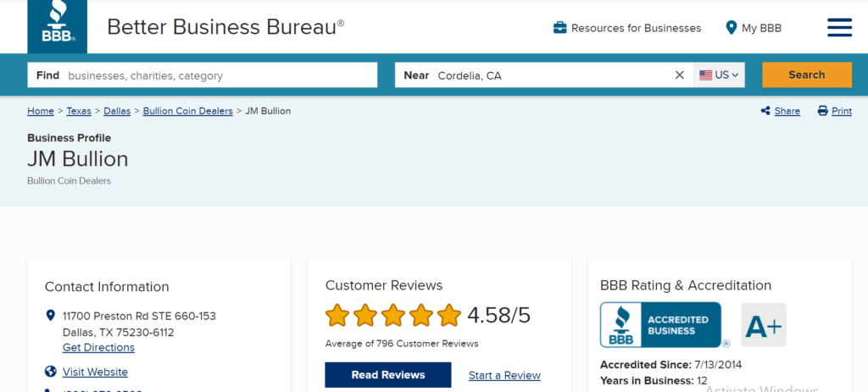This screenshot has width=868, height=392.
Task: Click the Customer Reviews heading
Action: coord(384,285)
